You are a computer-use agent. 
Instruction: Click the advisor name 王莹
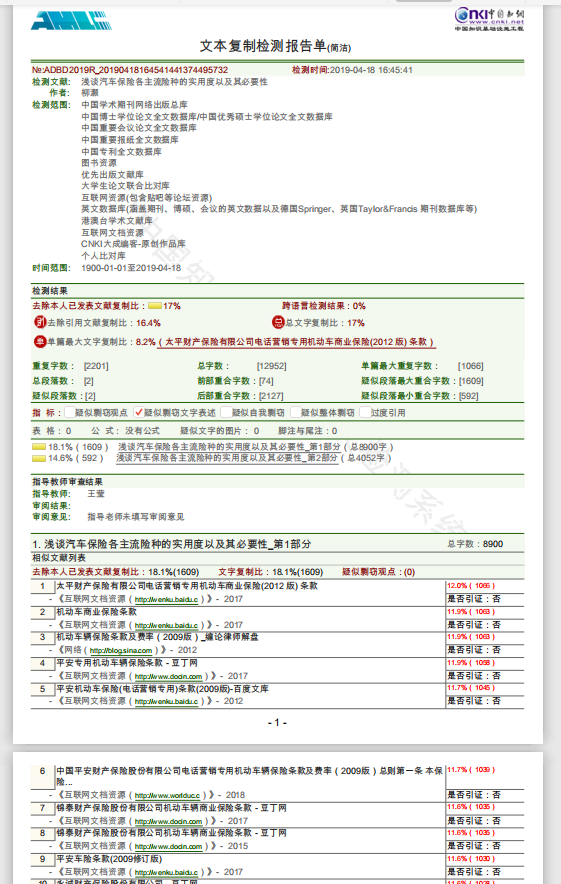click(96, 494)
